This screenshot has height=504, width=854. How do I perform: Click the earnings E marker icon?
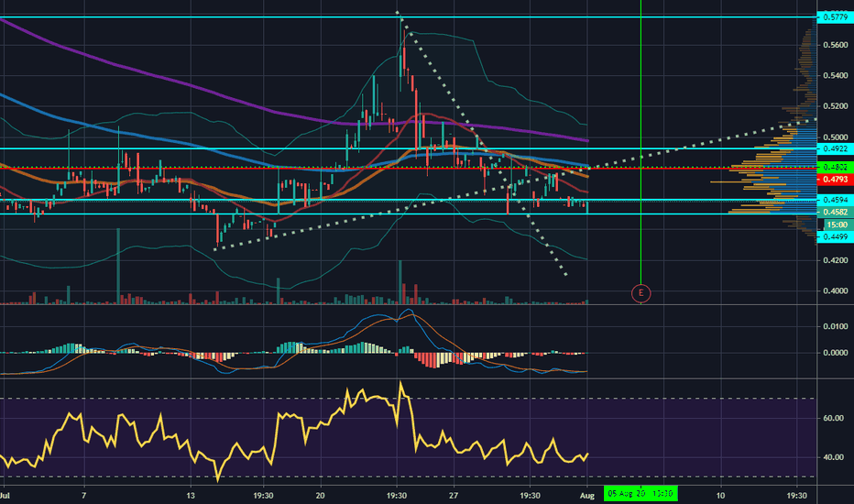tap(641, 293)
